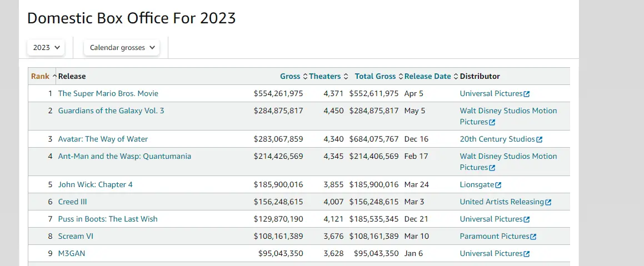Open The Super Mario Bros. Movie link

pos(108,94)
